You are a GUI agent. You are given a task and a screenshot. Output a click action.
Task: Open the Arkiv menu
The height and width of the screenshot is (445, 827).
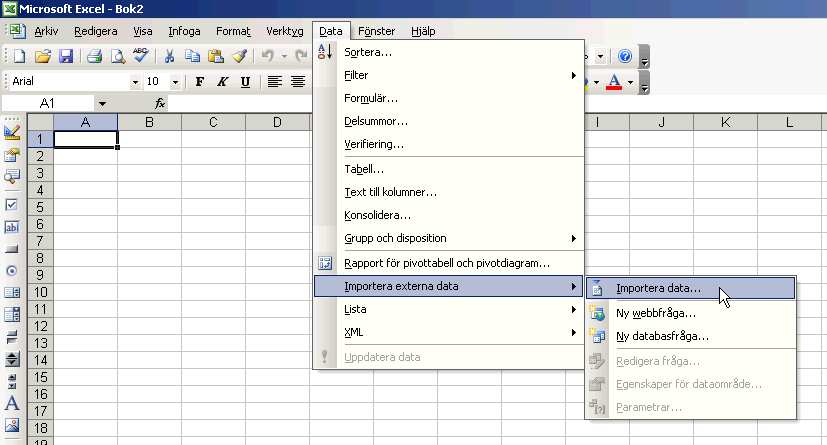[46, 31]
